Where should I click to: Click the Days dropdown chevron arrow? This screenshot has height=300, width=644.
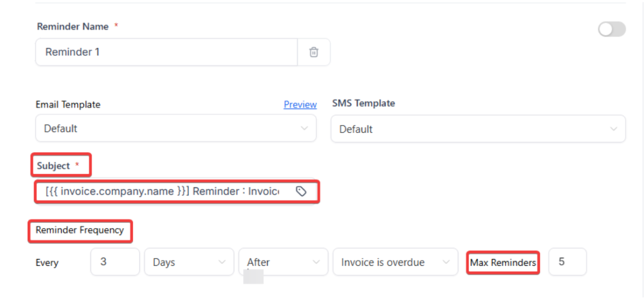point(222,263)
